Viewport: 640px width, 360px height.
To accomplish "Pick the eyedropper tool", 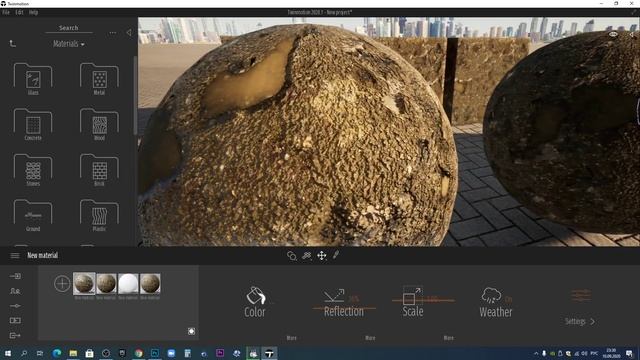I will tap(336, 255).
